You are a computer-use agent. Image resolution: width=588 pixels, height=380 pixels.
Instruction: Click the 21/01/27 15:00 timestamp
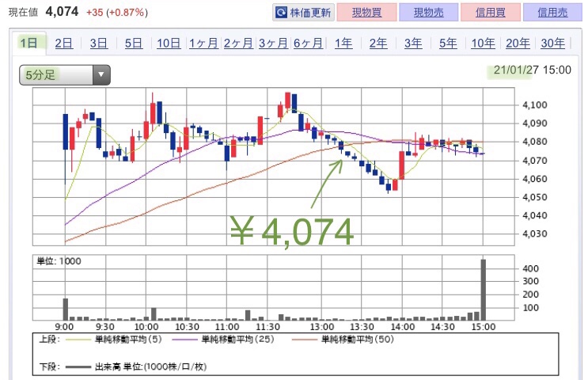[x=532, y=70]
